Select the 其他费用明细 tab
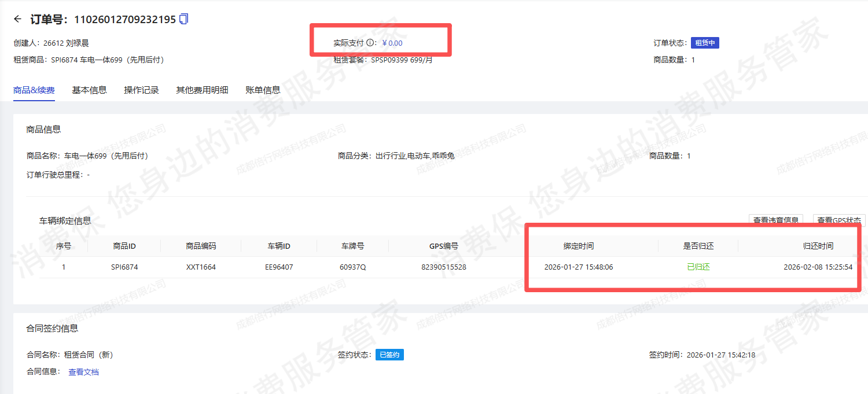 (202, 90)
